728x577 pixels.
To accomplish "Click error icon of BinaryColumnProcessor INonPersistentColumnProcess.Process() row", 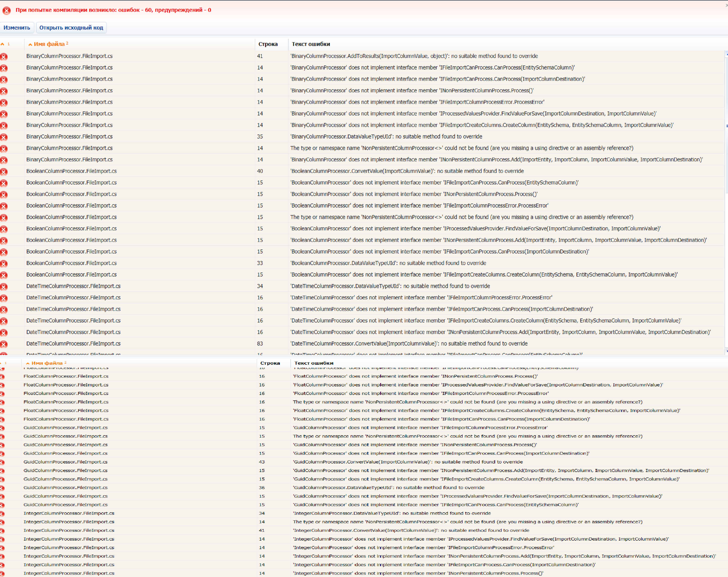I will pos(4,91).
